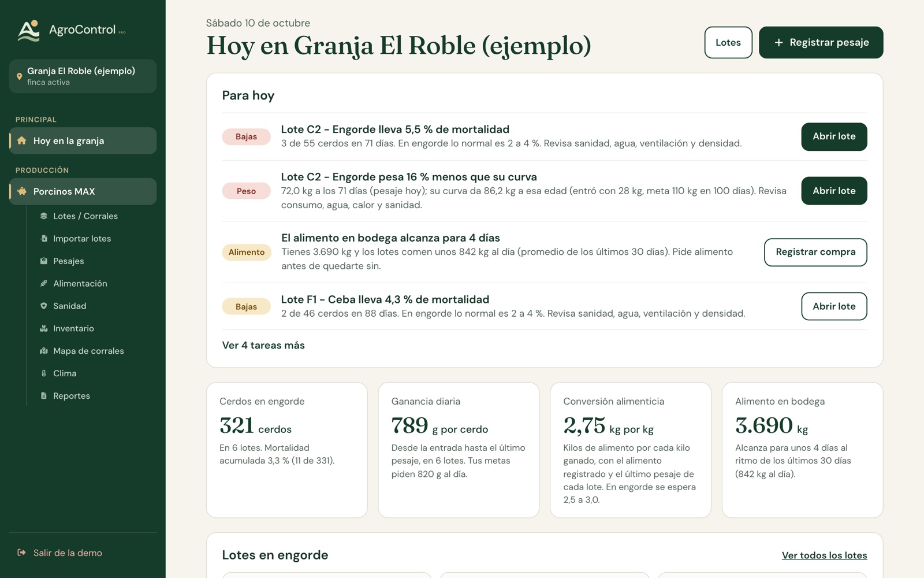Image resolution: width=924 pixels, height=578 pixels.
Task: Click the Lotes button in the header
Action: tap(728, 42)
